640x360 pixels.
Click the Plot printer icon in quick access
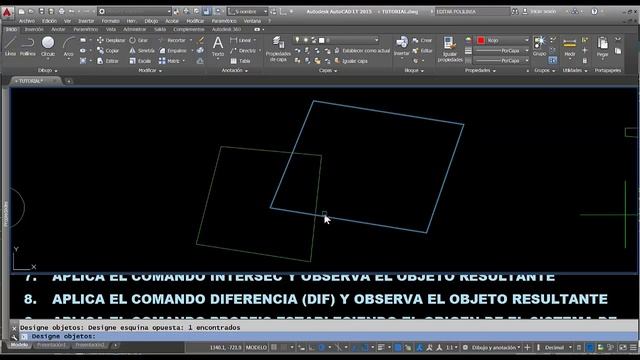point(61,12)
